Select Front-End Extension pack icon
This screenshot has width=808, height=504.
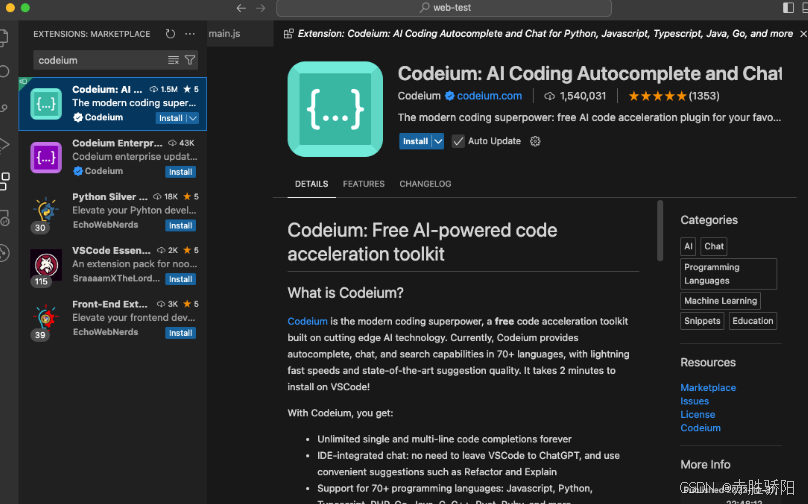46,319
